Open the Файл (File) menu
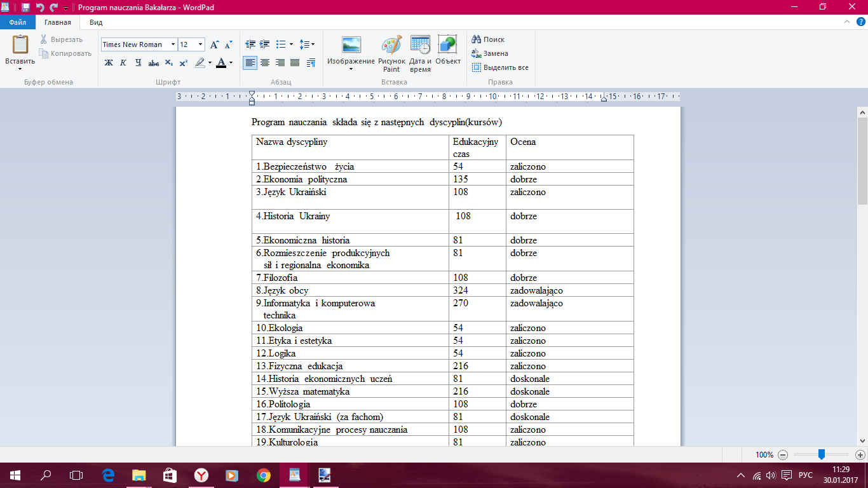 coord(17,22)
